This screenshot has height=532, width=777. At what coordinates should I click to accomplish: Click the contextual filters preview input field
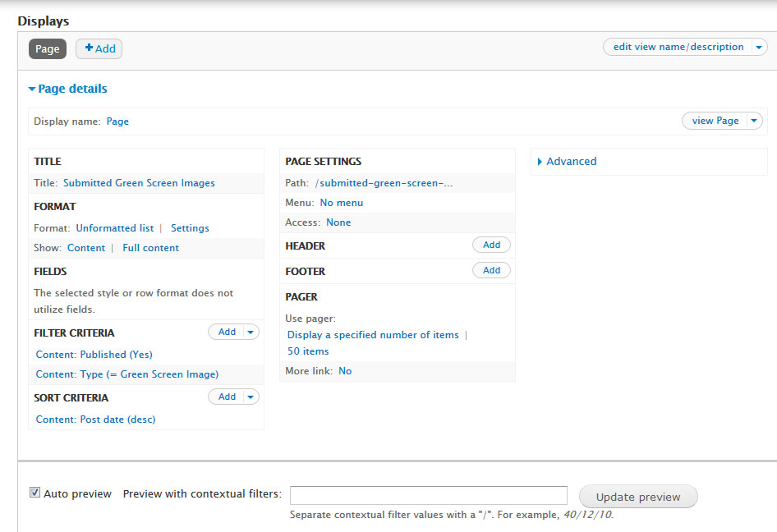[429, 495]
